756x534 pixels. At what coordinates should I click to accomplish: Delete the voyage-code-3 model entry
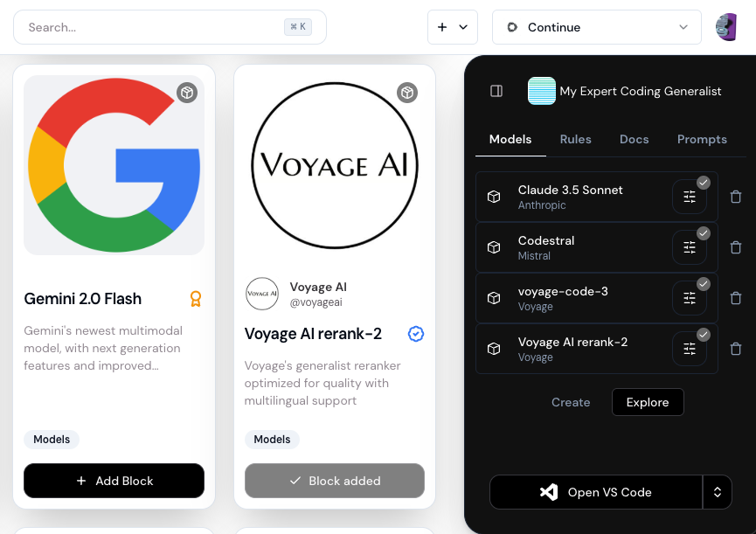736,298
